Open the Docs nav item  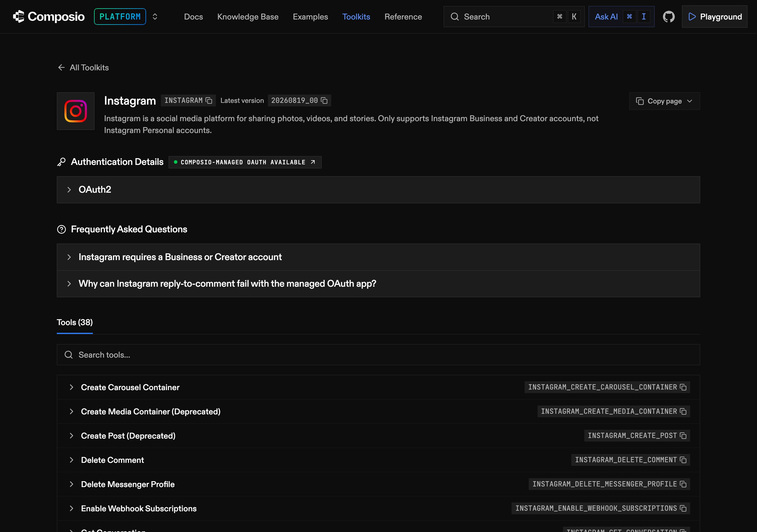(193, 17)
